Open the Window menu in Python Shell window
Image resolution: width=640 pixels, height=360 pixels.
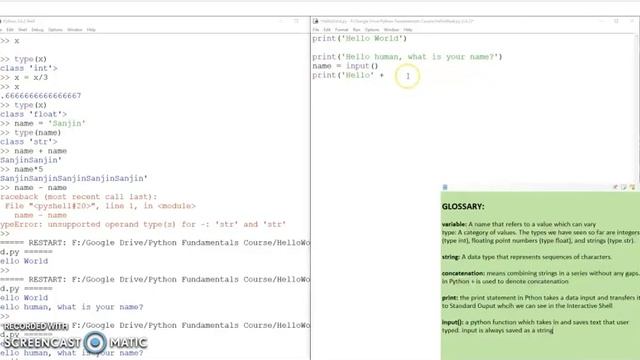click(x=75, y=30)
